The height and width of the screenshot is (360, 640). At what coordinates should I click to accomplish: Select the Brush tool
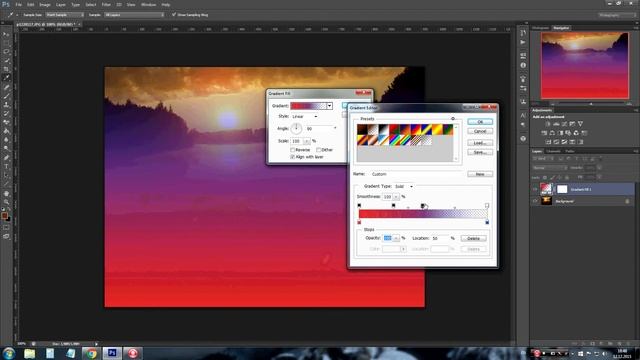pos(6,96)
